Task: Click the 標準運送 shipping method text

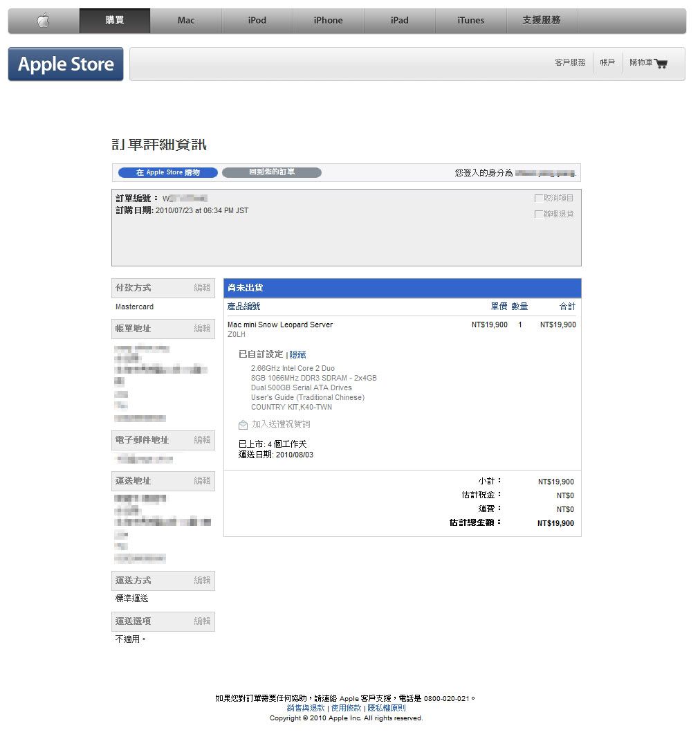Action: [x=132, y=598]
